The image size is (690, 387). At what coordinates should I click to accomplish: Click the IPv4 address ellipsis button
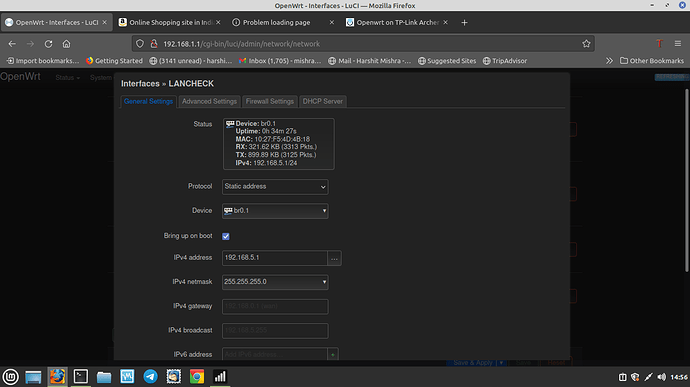click(334, 258)
